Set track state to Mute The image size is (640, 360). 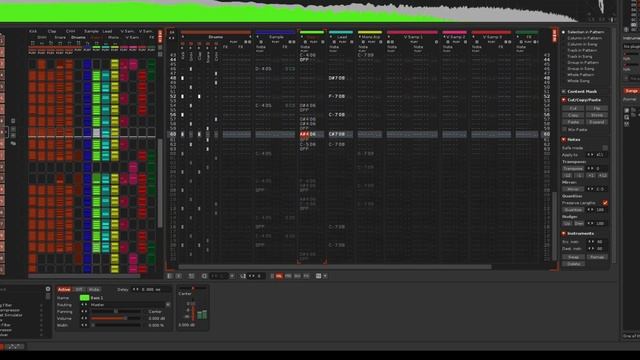[x=94, y=289]
